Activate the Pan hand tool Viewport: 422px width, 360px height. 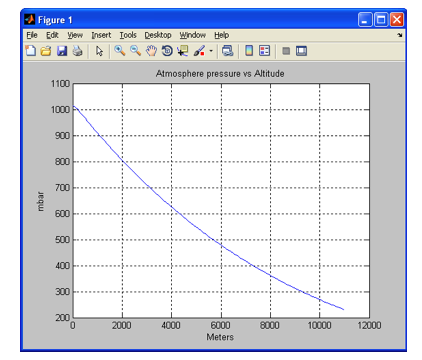(x=151, y=51)
